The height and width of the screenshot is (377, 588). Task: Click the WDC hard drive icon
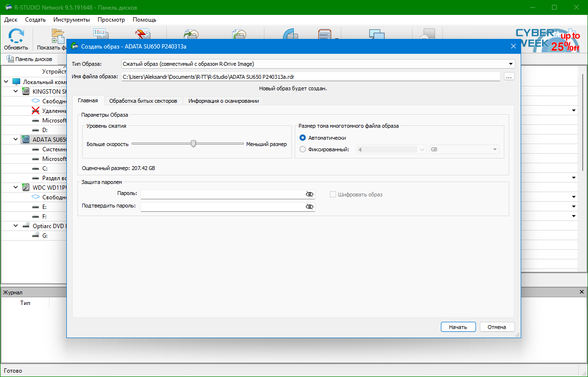(26, 187)
